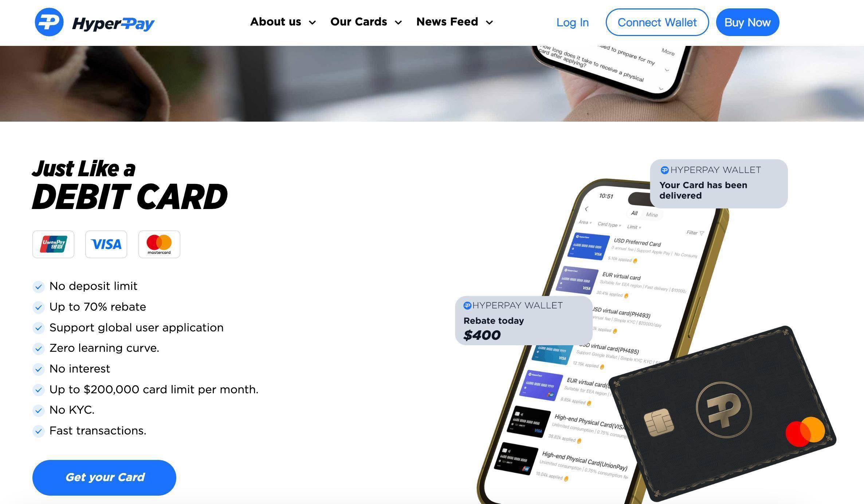The image size is (864, 504).
Task: Click the Log In link
Action: pos(572,22)
